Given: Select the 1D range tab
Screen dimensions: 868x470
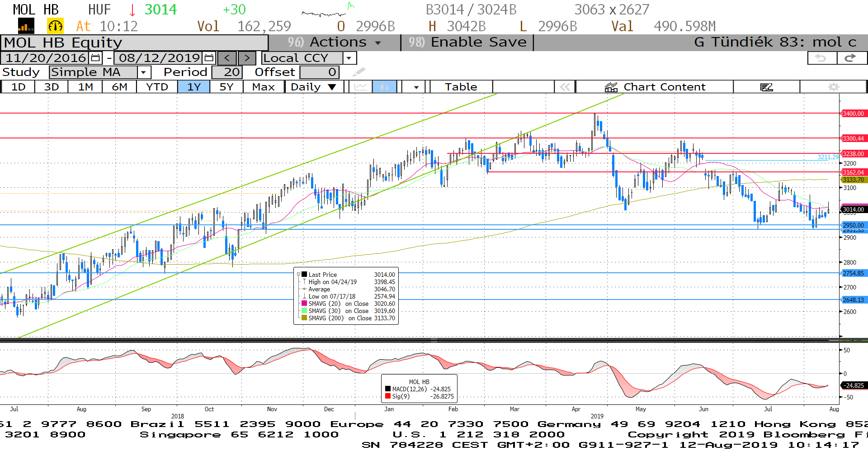Looking at the screenshot, I should pos(18,86).
